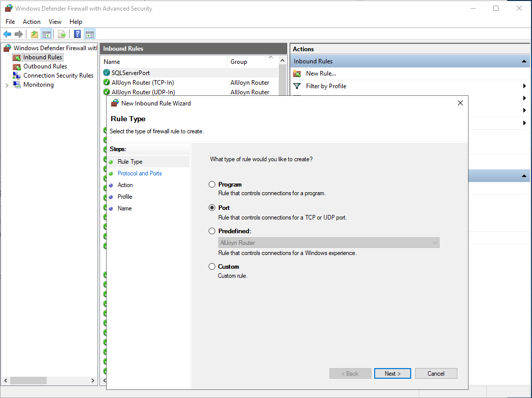The height and width of the screenshot is (398, 532).
Task: Click the tree pane horizontal scrollbar thumb
Action: click(28, 380)
